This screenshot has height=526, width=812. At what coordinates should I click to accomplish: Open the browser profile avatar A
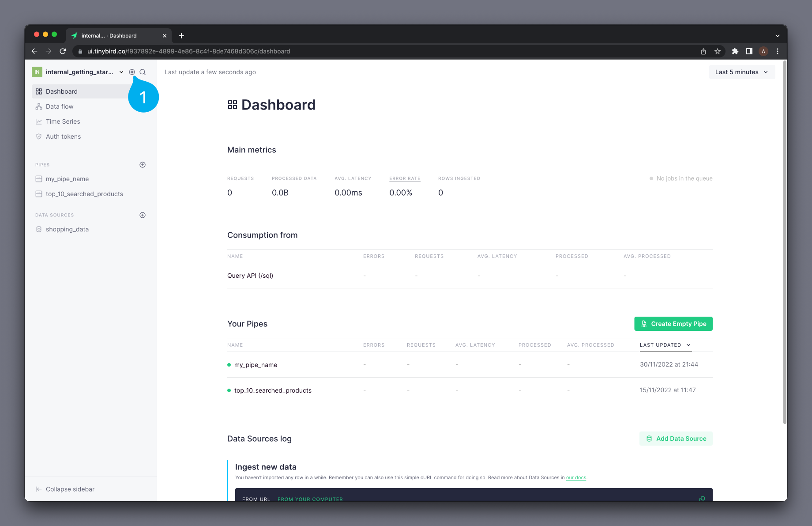coord(763,51)
